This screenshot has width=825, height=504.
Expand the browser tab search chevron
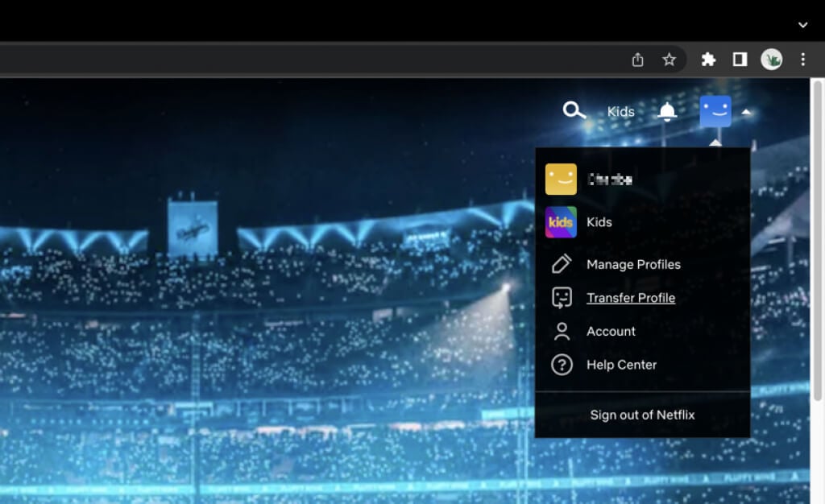tap(802, 25)
